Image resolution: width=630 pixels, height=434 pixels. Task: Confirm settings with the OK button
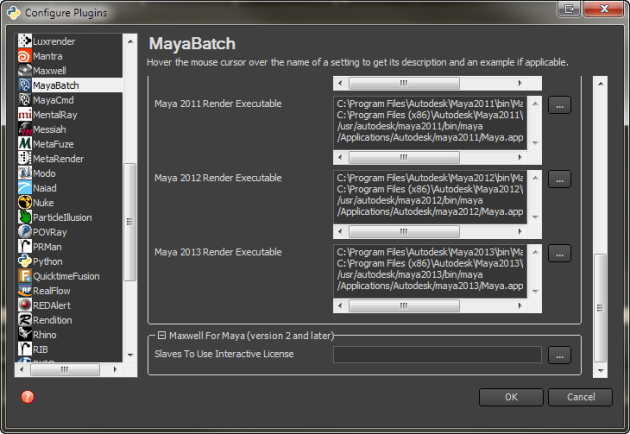[511, 397]
